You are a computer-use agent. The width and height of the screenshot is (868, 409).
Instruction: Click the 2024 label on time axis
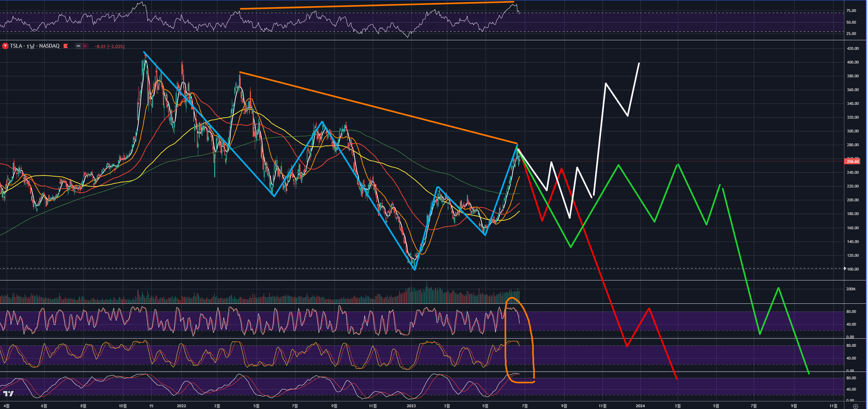640,406
